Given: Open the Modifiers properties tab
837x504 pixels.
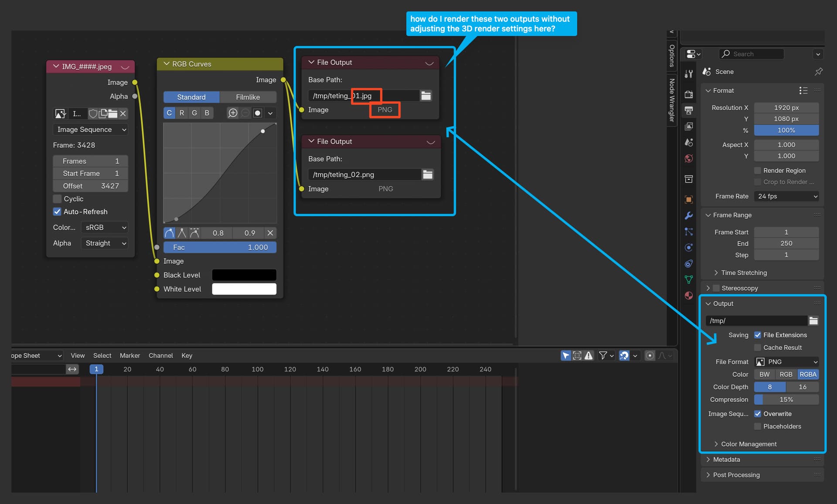Looking at the screenshot, I should pyautogui.click(x=689, y=215).
